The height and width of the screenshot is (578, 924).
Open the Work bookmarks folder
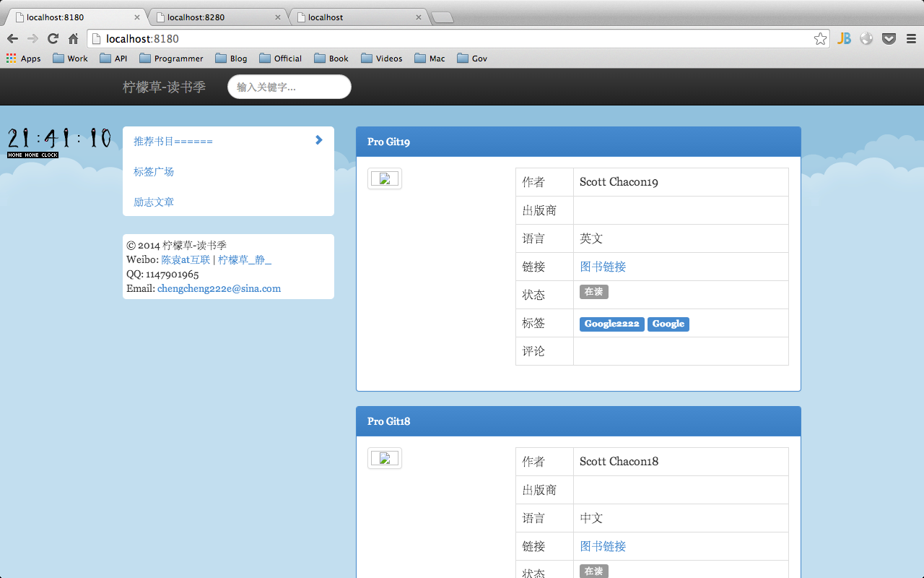(70, 59)
